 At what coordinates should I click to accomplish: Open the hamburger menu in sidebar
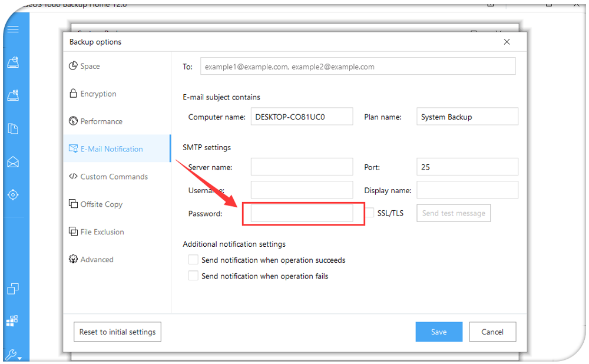click(x=13, y=29)
